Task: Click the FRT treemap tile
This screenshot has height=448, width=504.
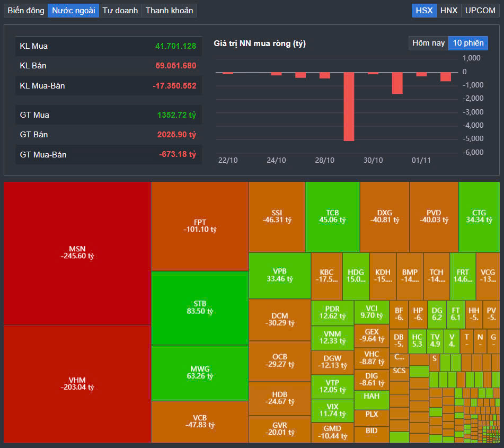Action: pyautogui.click(x=463, y=276)
